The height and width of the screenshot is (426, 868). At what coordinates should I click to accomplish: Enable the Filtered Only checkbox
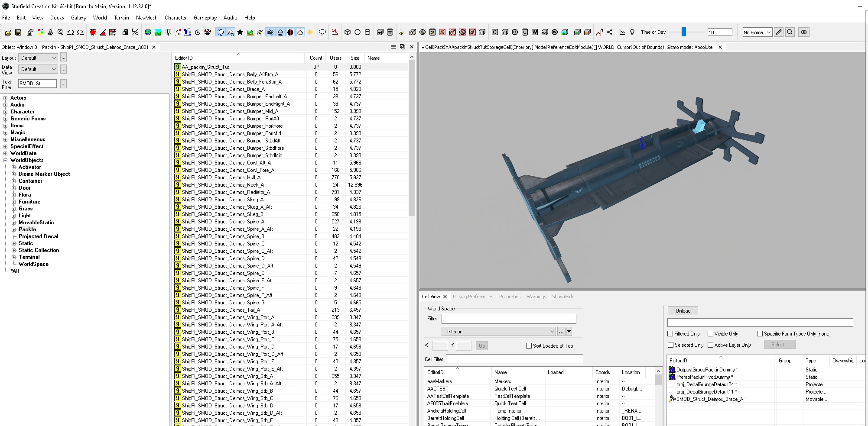coord(670,334)
